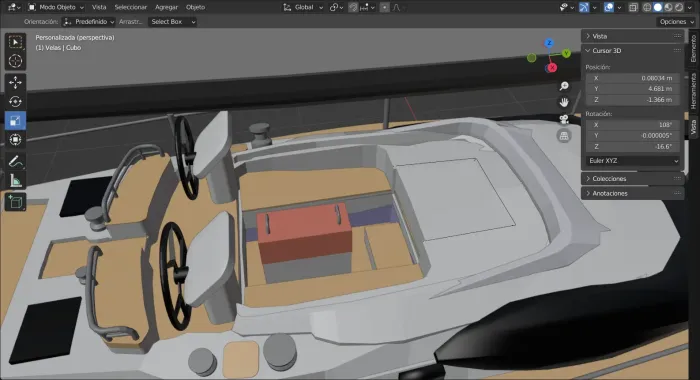Select the Rotate tool
This screenshot has height=380, width=700.
click(x=15, y=102)
